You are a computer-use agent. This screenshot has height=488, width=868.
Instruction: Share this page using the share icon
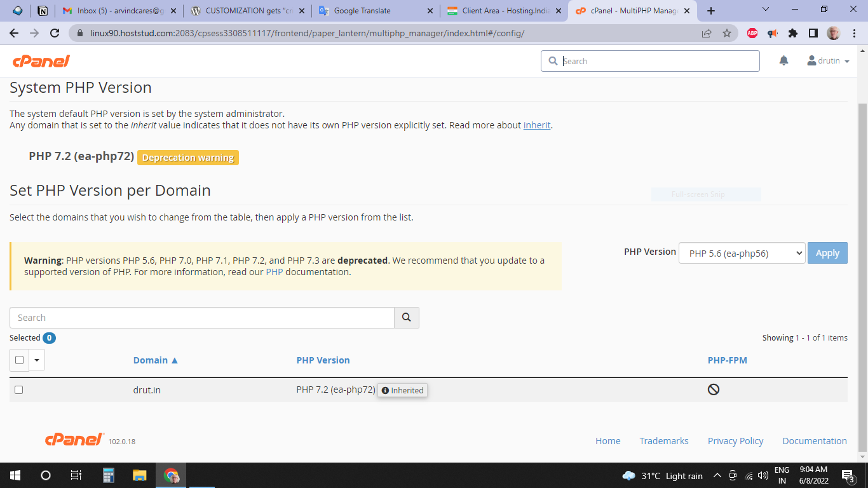[x=707, y=33]
